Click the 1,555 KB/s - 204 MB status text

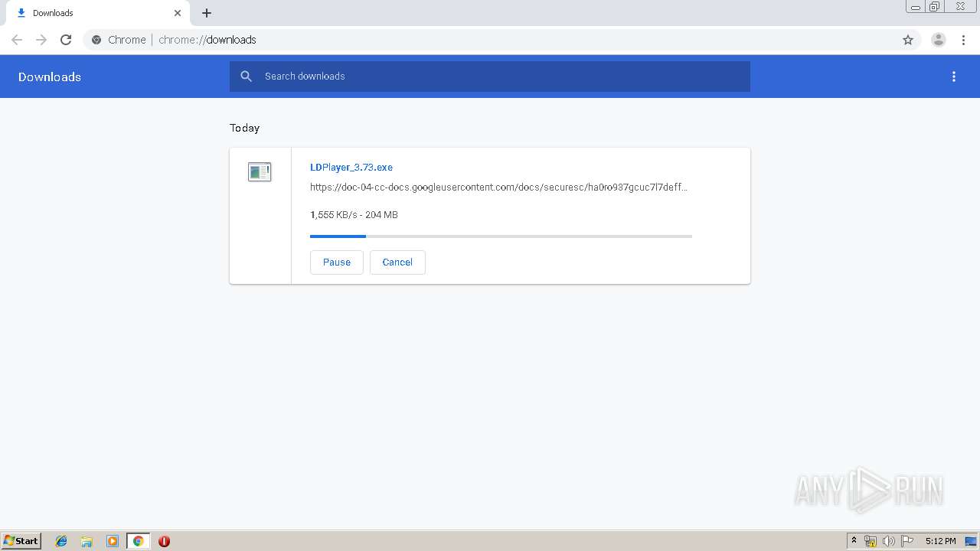354,215
